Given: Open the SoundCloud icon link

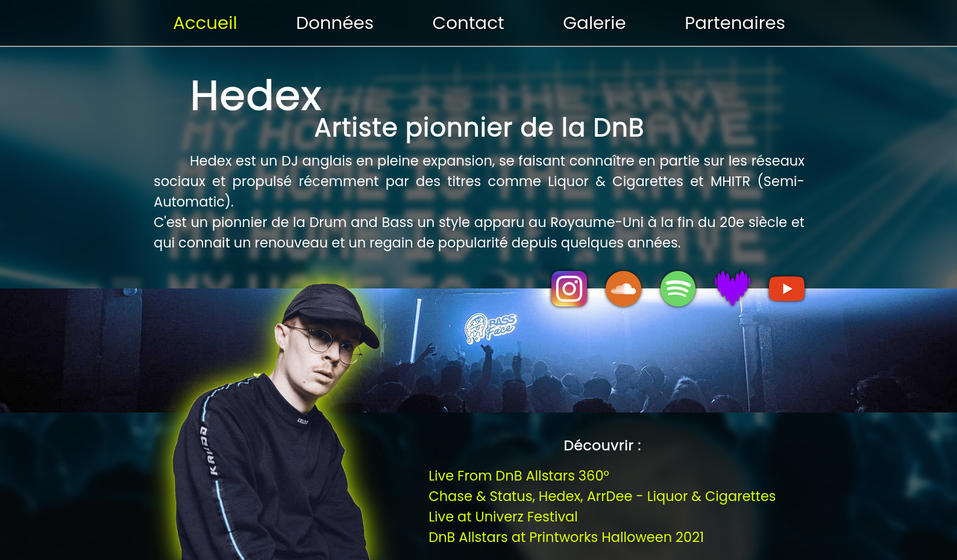Looking at the screenshot, I should coord(623,289).
